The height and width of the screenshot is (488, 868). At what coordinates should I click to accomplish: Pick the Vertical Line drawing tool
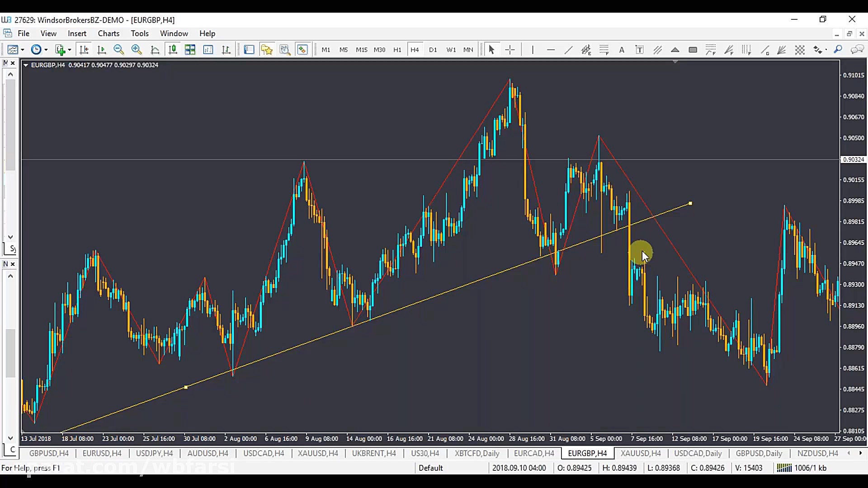click(x=533, y=50)
